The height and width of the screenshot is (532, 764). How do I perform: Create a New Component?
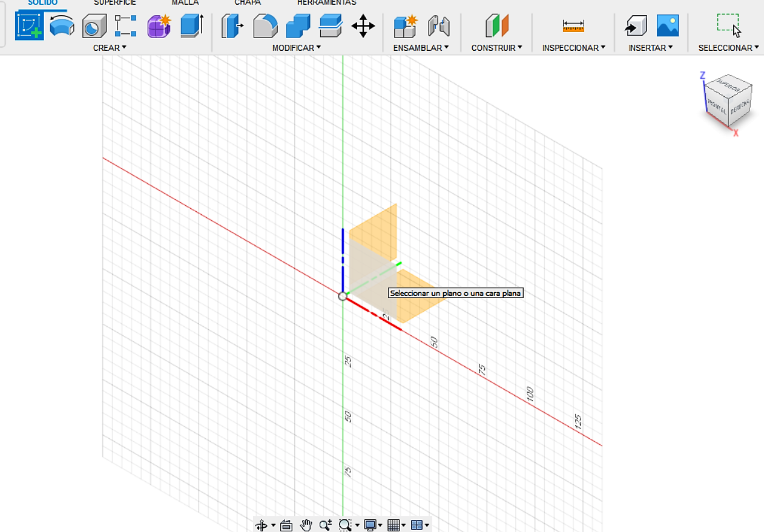pyautogui.click(x=404, y=27)
